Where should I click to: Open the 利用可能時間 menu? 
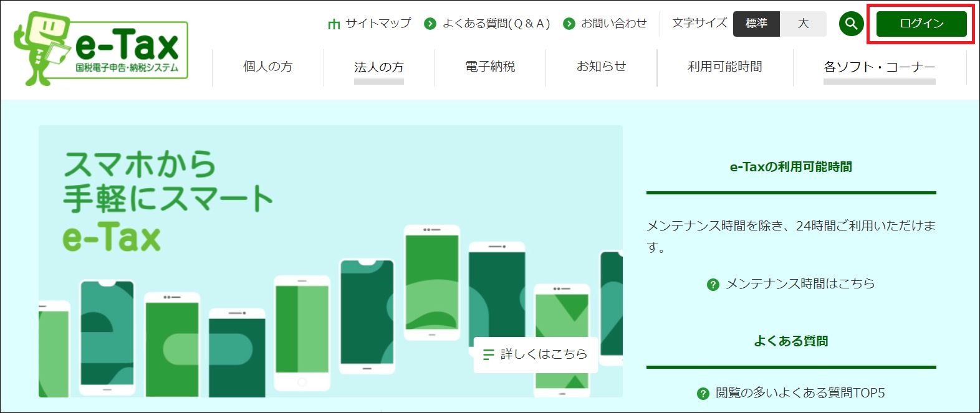[725, 67]
